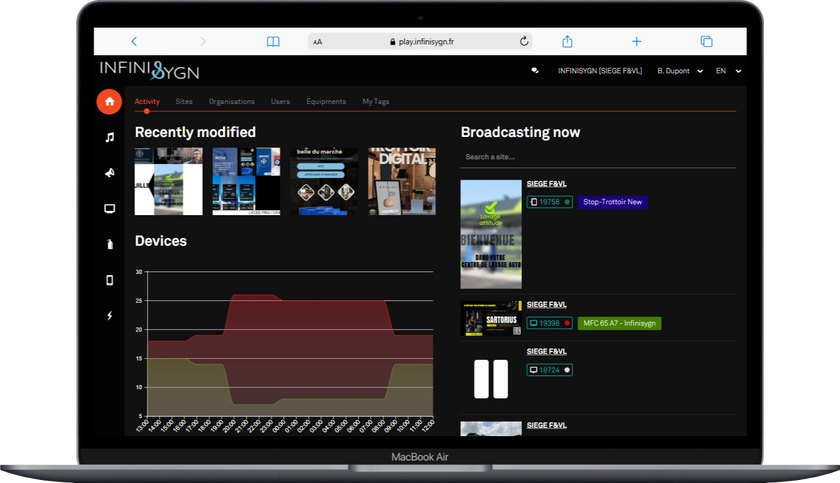Select device badge 18724

tap(549, 370)
